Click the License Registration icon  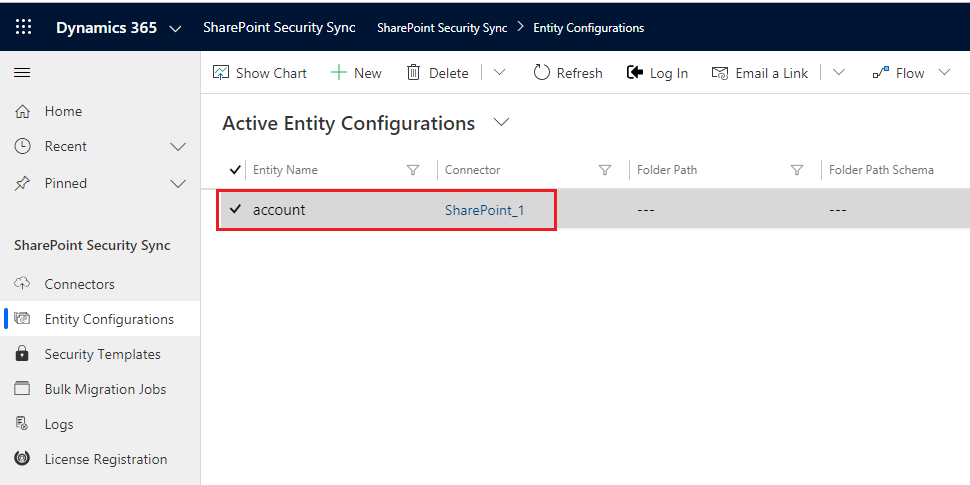coord(22,459)
